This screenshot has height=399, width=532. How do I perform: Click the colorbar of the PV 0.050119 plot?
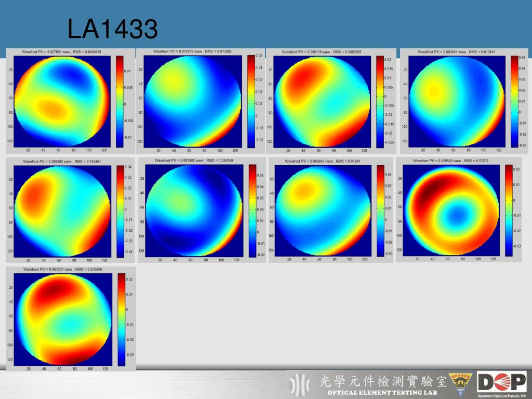380,101
